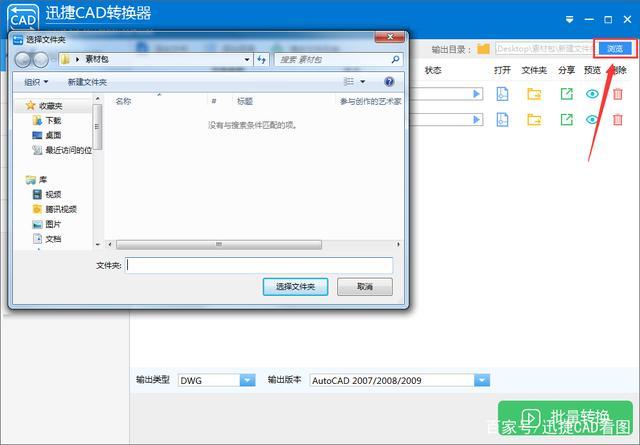Click the folder name input field
Viewport: 640px width, 445px height.
tap(259, 265)
